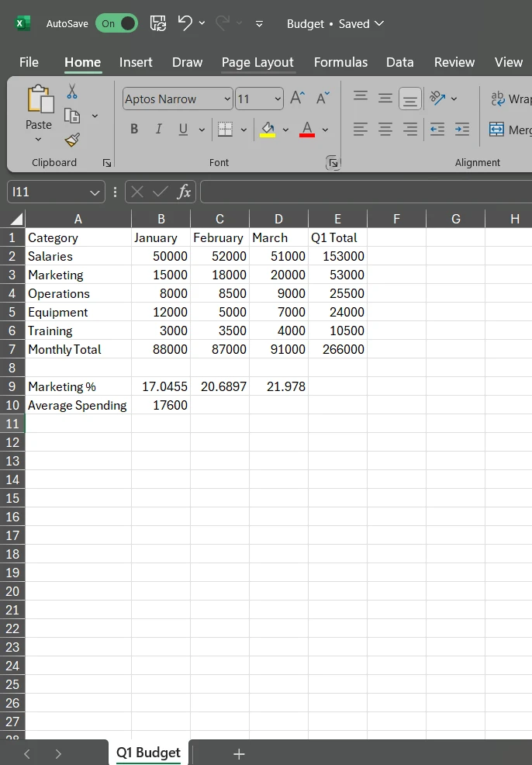Expand the font size dropdown

point(278,99)
